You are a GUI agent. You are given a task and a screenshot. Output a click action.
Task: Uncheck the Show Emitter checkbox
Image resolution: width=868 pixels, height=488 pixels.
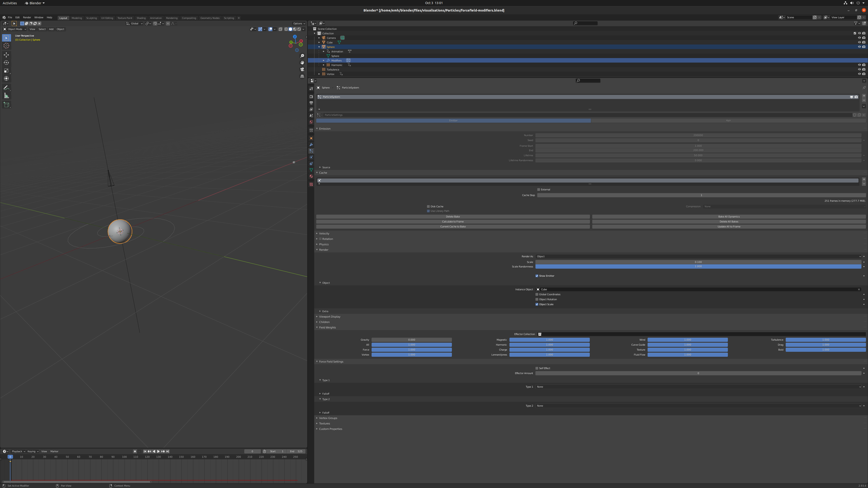(537, 276)
